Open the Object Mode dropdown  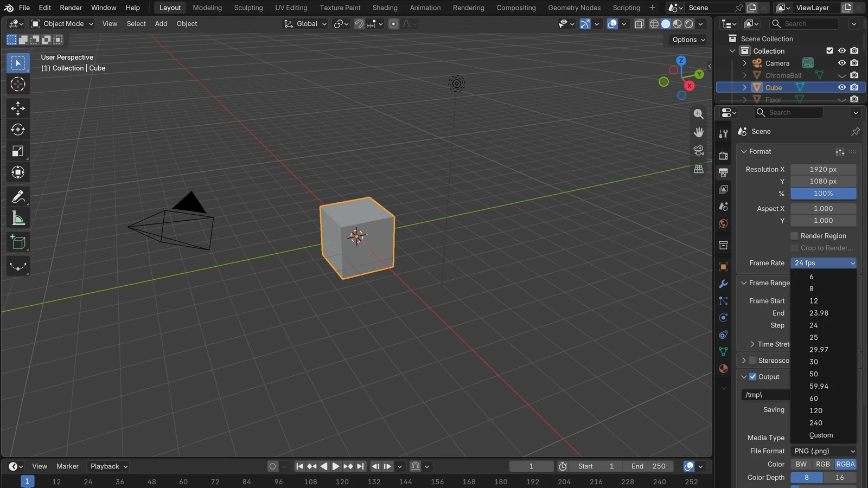[62, 24]
